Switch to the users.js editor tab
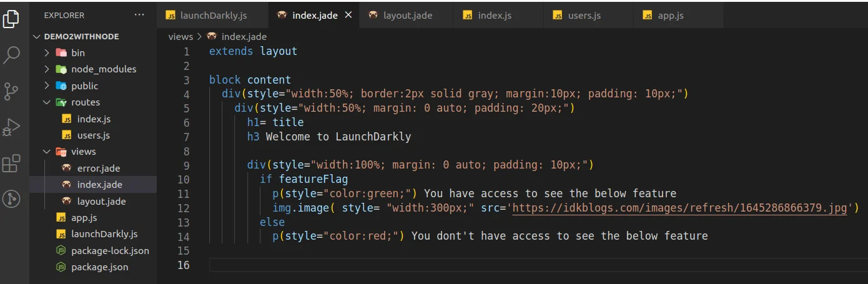Image resolution: width=868 pixels, height=284 pixels. pos(588,16)
